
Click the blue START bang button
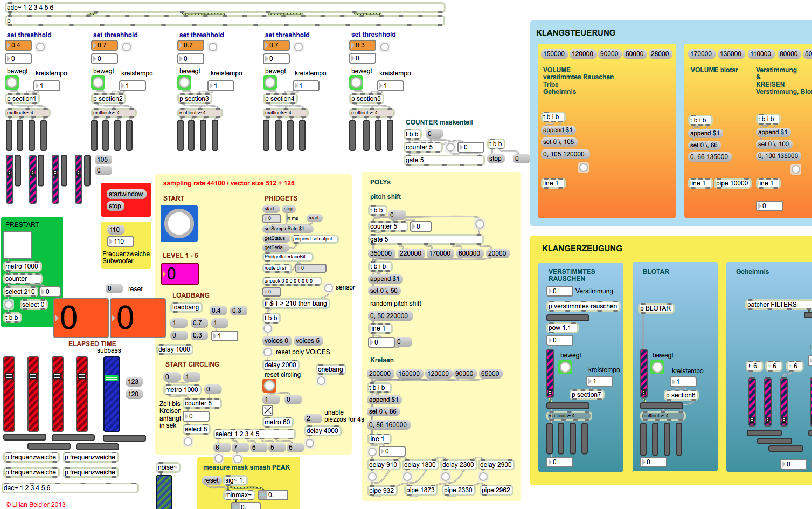coord(179,223)
